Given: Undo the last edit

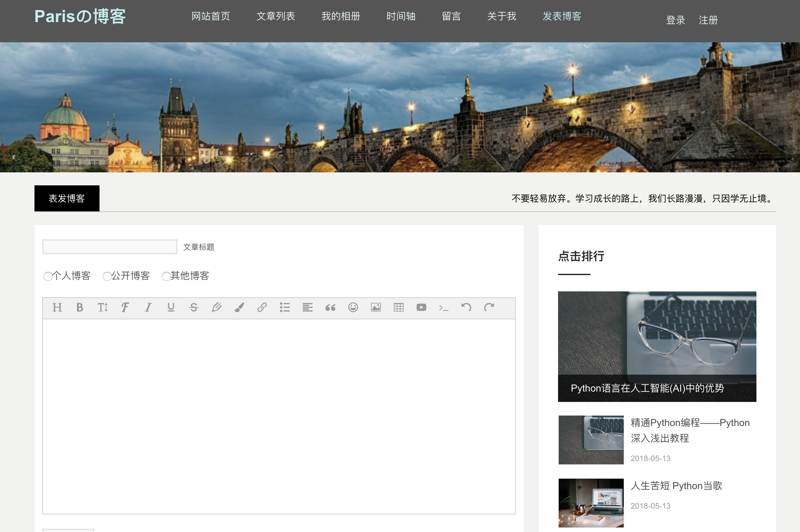Looking at the screenshot, I should [466, 307].
